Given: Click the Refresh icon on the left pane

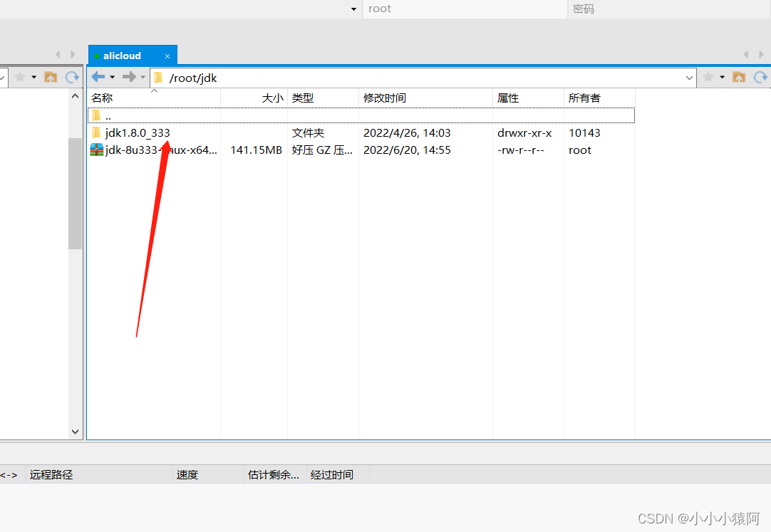Looking at the screenshot, I should click(71, 76).
